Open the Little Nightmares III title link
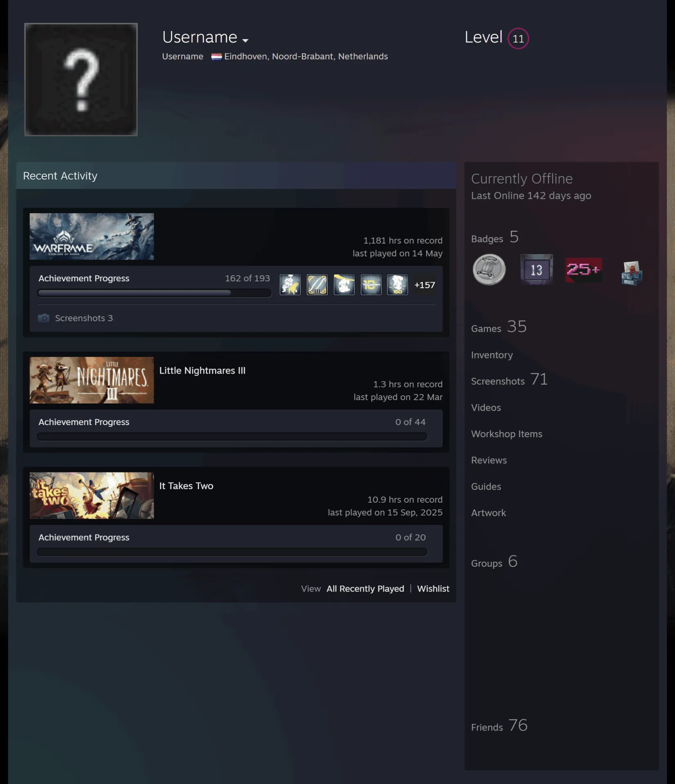Image resolution: width=675 pixels, height=784 pixels. click(202, 370)
